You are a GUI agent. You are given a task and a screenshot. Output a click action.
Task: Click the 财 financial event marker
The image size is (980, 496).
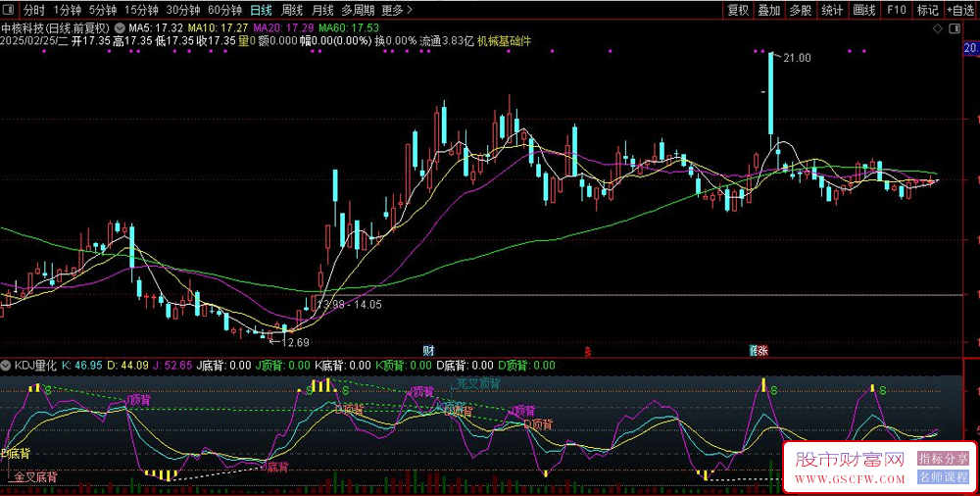429,350
